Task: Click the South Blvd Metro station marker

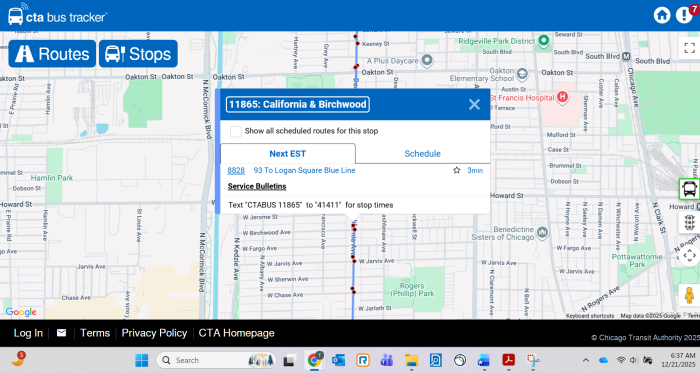Action: (626, 56)
